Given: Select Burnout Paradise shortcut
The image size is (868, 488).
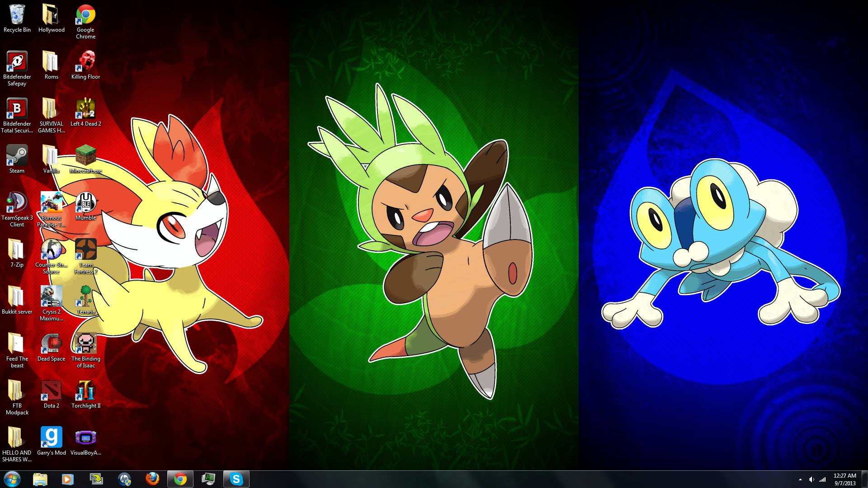Looking at the screenshot, I should tap(52, 210).
